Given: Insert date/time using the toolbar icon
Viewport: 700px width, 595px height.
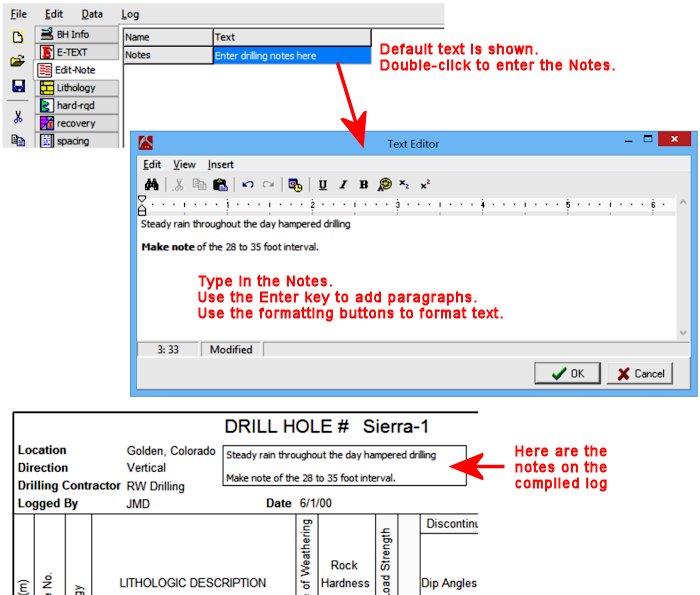Looking at the screenshot, I should tap(295, 185).
